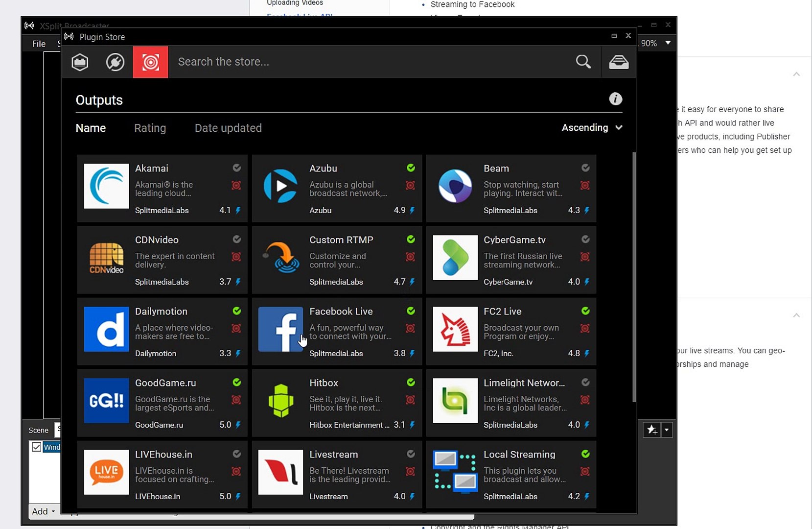Collapse the lower web page section chevron
Image resolution: width=812 pixels, height=529 pixels.
[x=796, y=315]
